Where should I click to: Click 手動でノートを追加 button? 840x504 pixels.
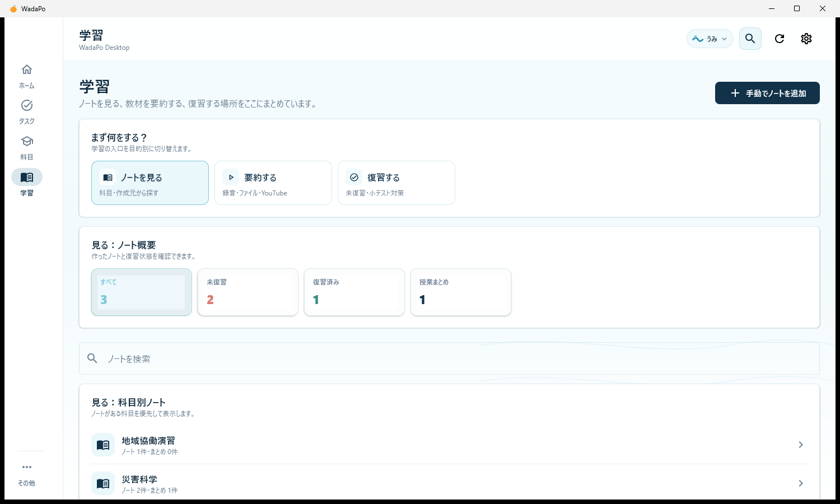767,93
